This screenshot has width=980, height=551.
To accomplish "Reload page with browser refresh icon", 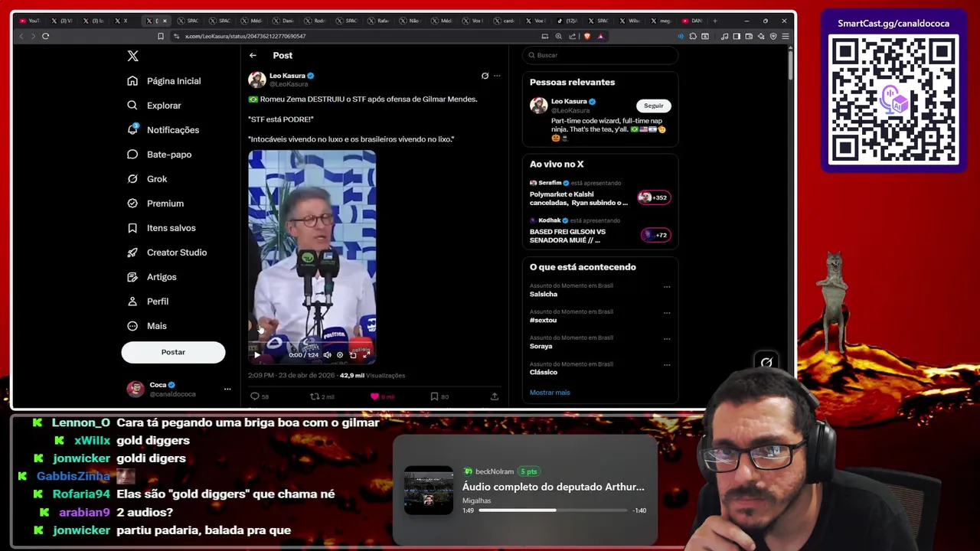I will coord(45,36).
